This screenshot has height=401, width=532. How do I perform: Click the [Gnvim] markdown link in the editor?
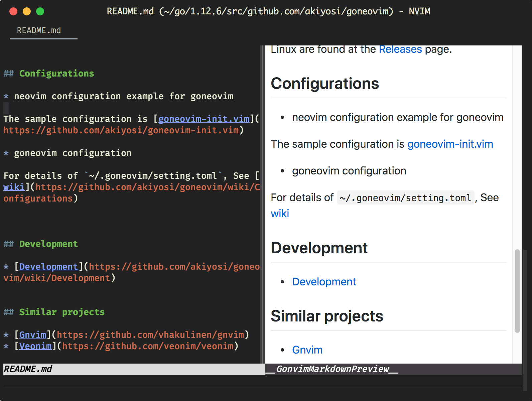point(33,335)
